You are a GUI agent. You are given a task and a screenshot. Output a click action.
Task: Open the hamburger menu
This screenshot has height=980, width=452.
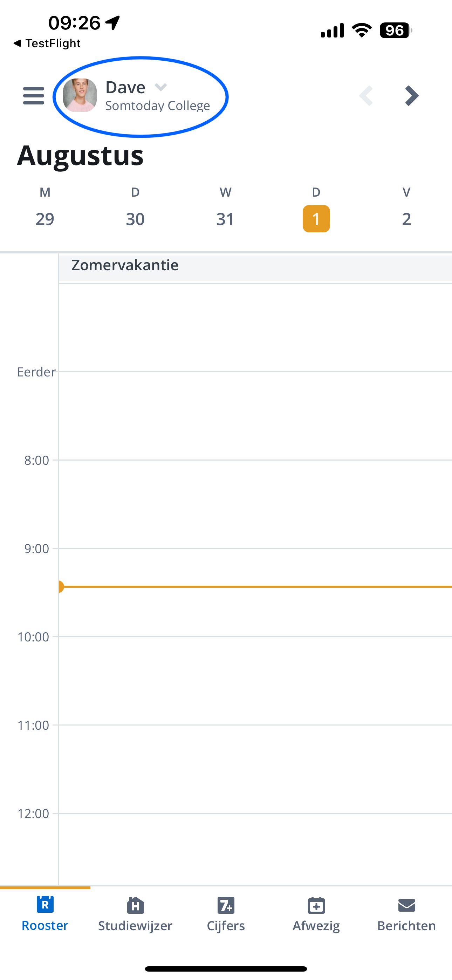34,95
